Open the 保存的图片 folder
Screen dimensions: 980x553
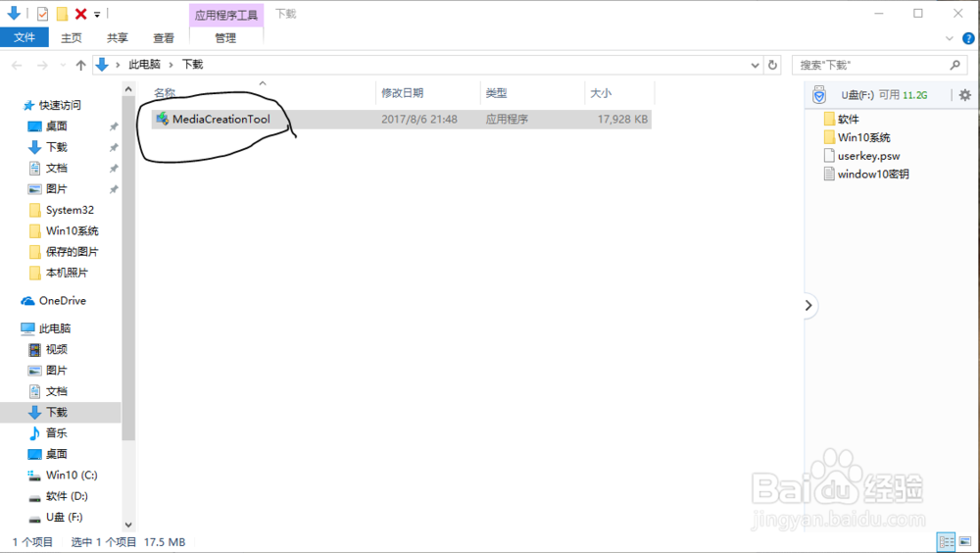72,252
